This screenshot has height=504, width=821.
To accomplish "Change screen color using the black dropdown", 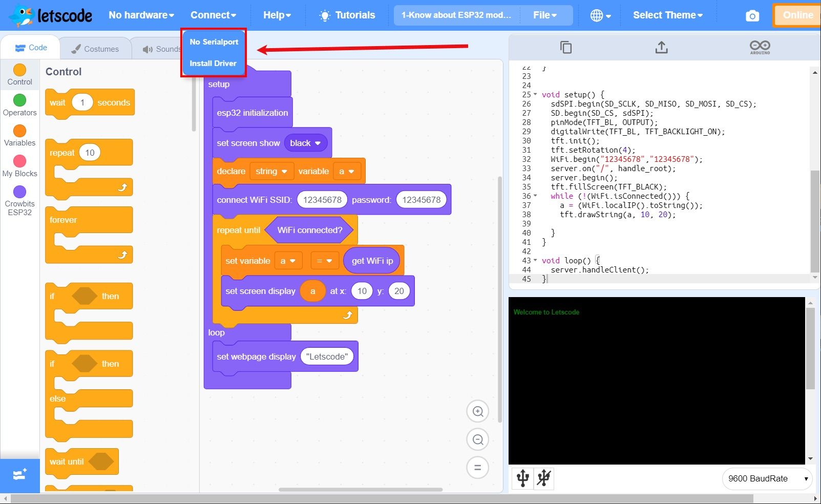I will (x=305, y=143).
